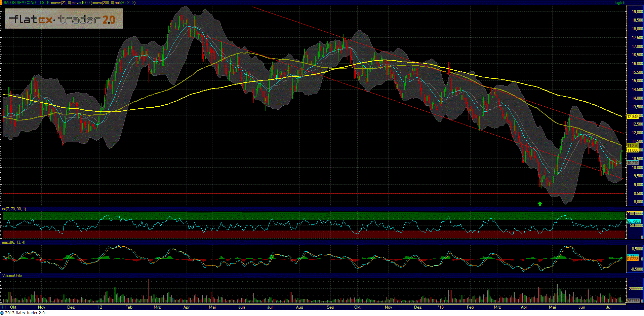This screenshot has height=316, width=644.
Task: Click the Okt label right after '11
Action: [13, 307]
